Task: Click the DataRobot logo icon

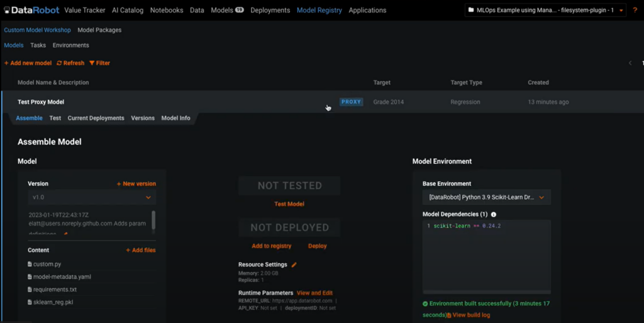Action: pos(8,10)
